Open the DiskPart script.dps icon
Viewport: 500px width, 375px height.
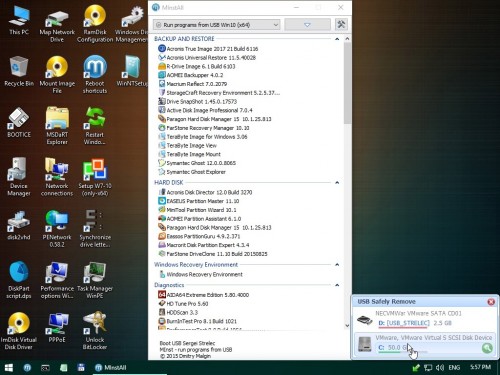coord(19,280)
